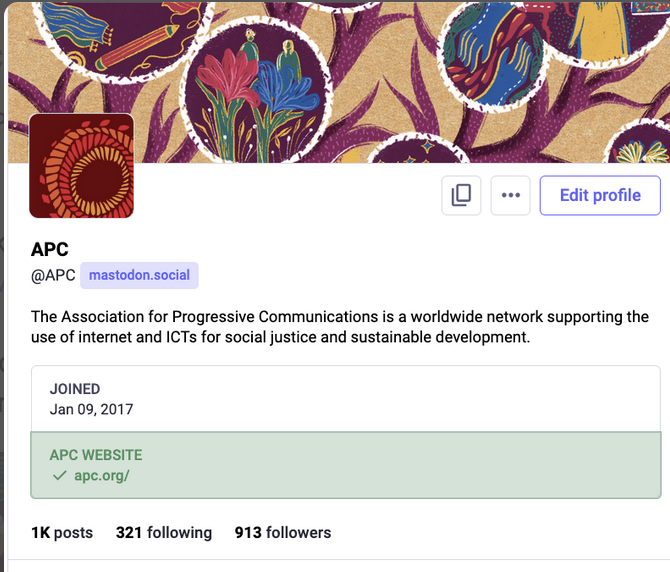Image resolution: width=670 pixels, height=572 pixels.
Task: Click the APC WEBSITE field label
Action: (x=96, y=455)
